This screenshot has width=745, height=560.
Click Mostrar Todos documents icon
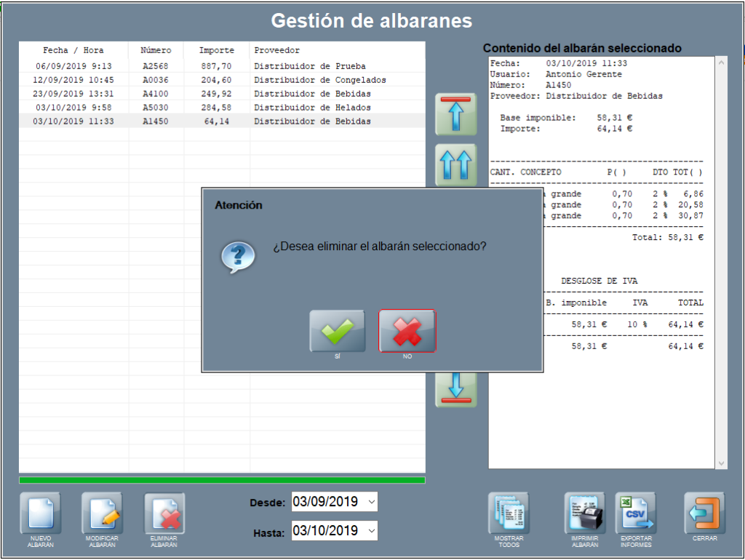(x=509, y=513)
